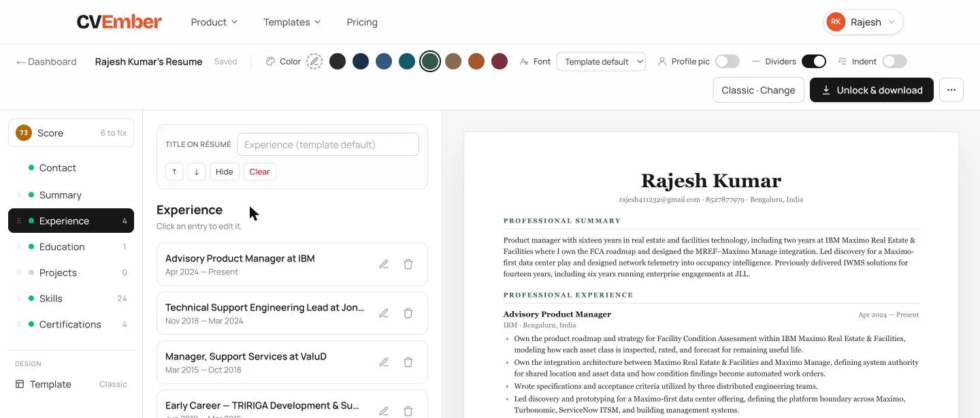This screenshot has height=418, width=980.
Task: Open the Projects section
Action: tap(71, 272)
